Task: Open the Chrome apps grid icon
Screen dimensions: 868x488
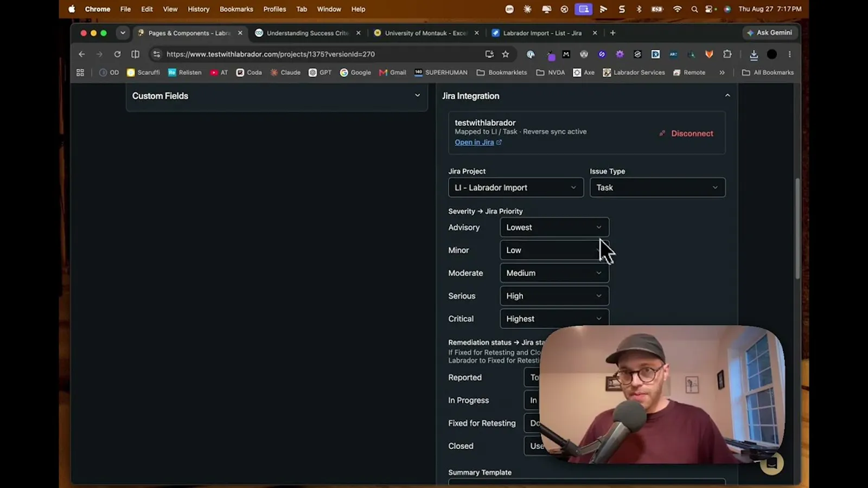Action: (80, 72)
